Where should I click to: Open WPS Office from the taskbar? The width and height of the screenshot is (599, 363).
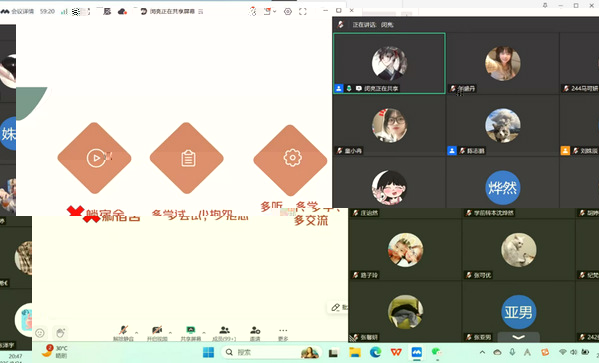[396, 352]
